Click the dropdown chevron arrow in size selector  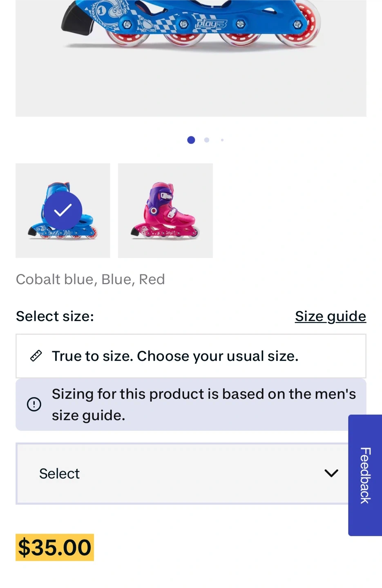coord(331,473)
